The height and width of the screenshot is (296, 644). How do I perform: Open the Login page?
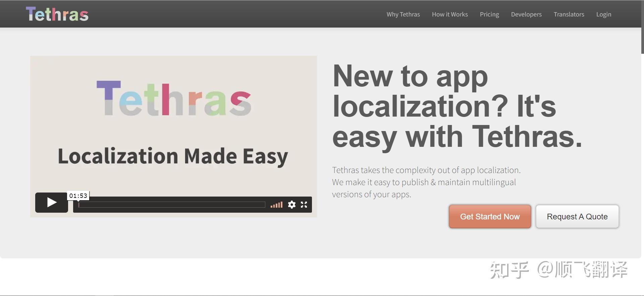(x=604, y=14)
